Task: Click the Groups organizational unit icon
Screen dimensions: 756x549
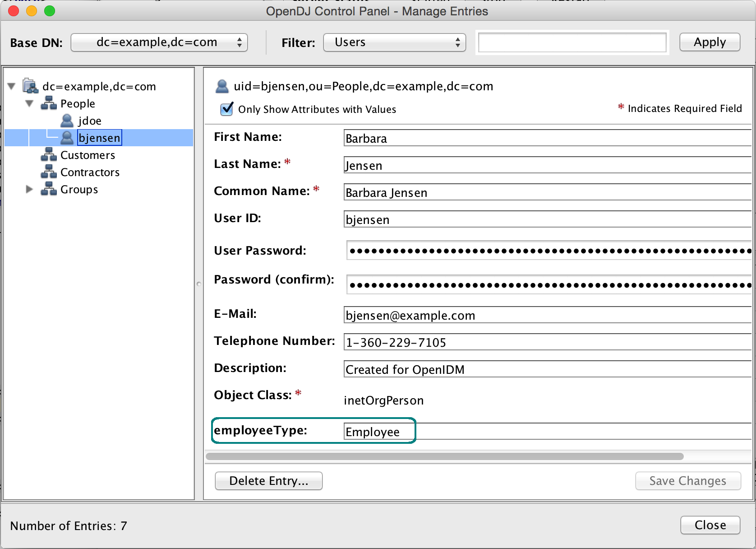Action: pos(49,189)
